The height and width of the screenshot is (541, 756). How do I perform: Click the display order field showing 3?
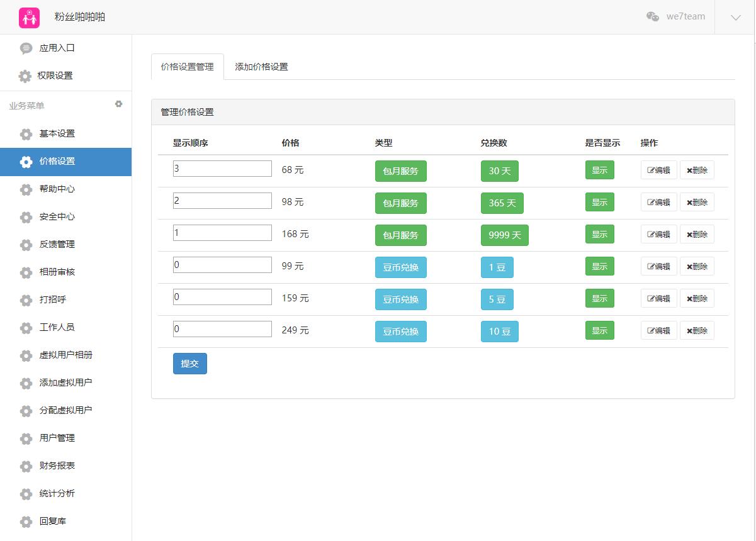pyautogui.click(x=222, y=169)
